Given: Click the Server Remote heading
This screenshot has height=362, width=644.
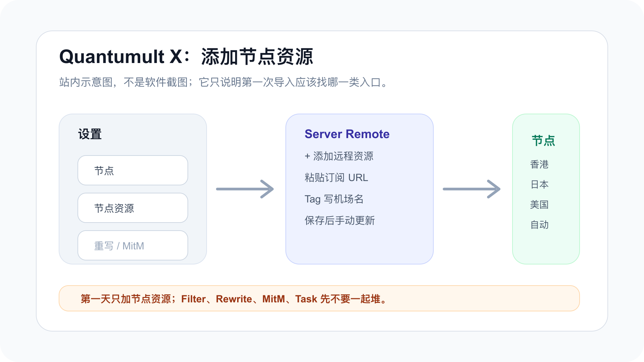Looking at the screenshot, I should pos(347,134).
